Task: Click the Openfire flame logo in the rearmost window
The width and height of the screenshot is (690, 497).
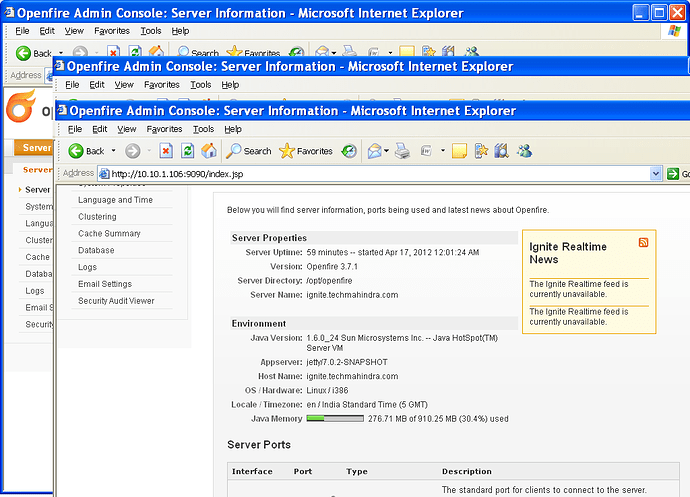Action: point(20,106)
